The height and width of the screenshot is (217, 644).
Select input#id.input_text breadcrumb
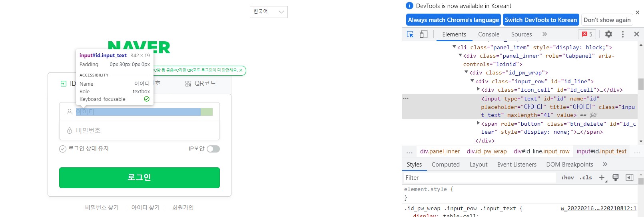(601, 151)
